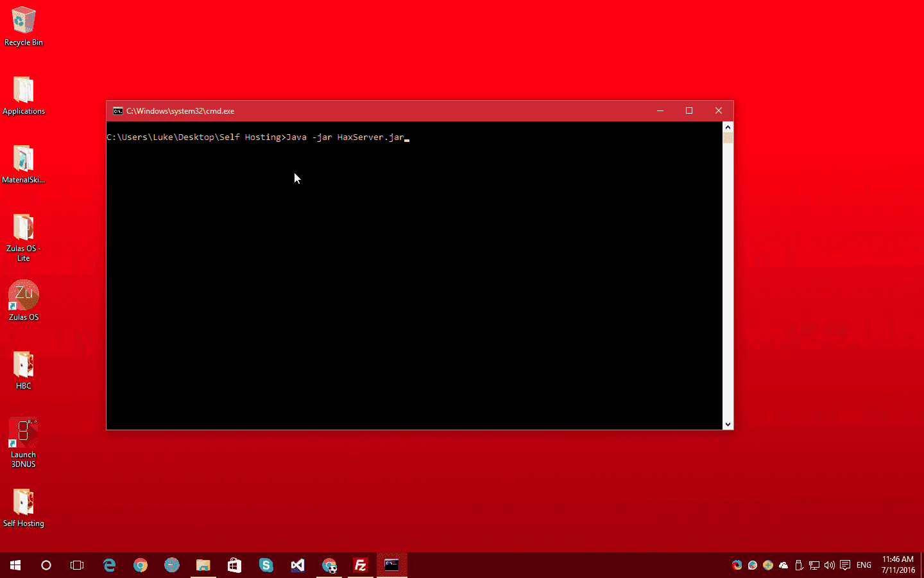
Task: Launch Microsoft Edge from taskbar
Action: pos(109,565)
